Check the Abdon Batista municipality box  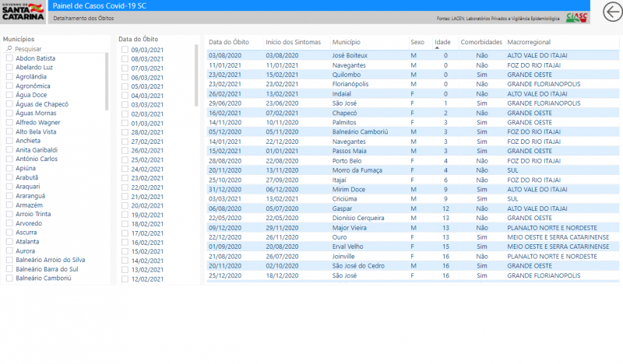pos(9,58)
